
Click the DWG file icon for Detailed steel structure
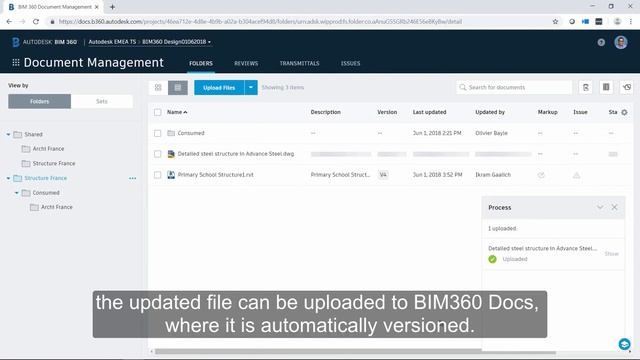coord(171,154)
